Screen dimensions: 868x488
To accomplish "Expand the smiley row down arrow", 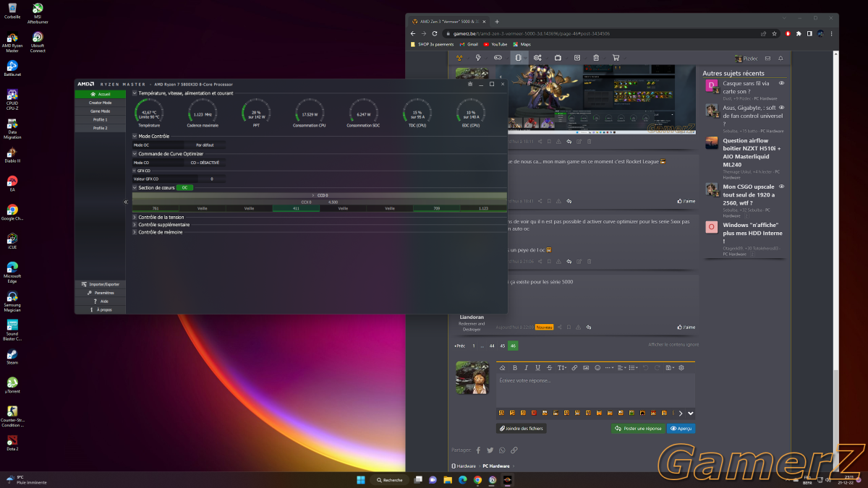I will coord(690,413).
